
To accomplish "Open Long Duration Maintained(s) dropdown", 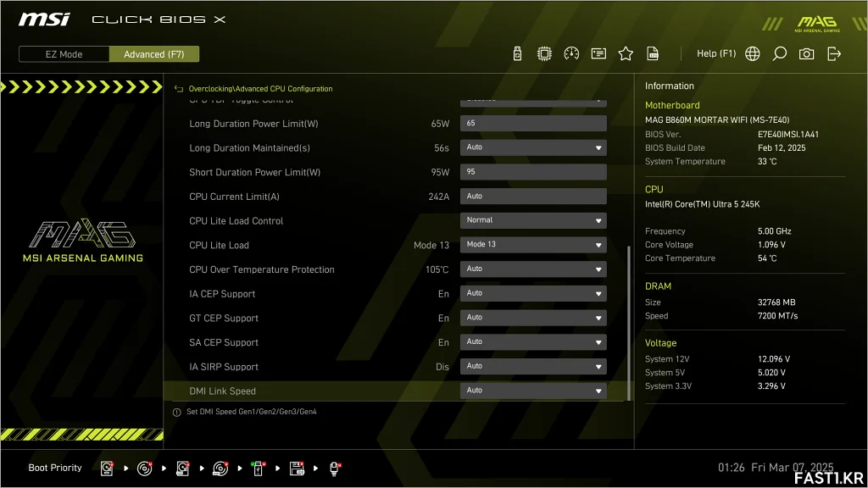I will tap(533, 147).
